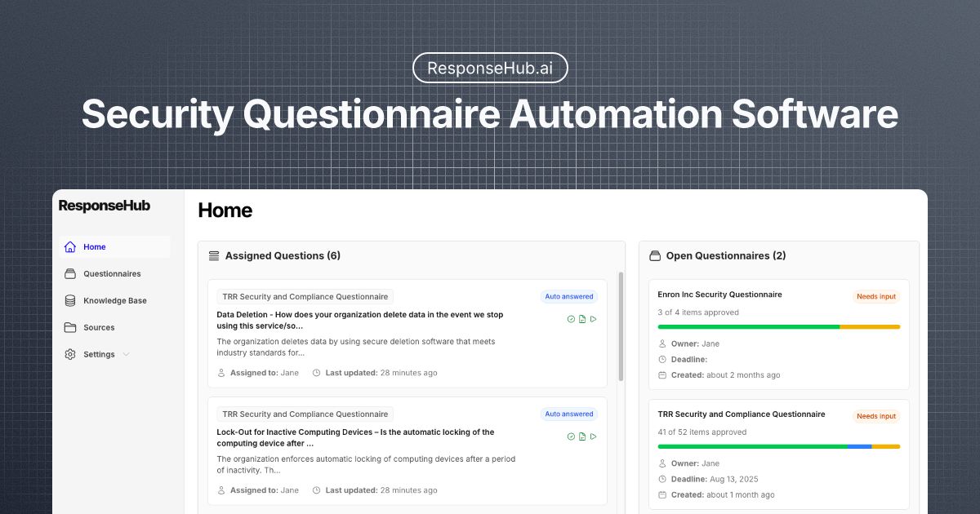Click the Home house icon in sidebar

click(x=70, y=247)
